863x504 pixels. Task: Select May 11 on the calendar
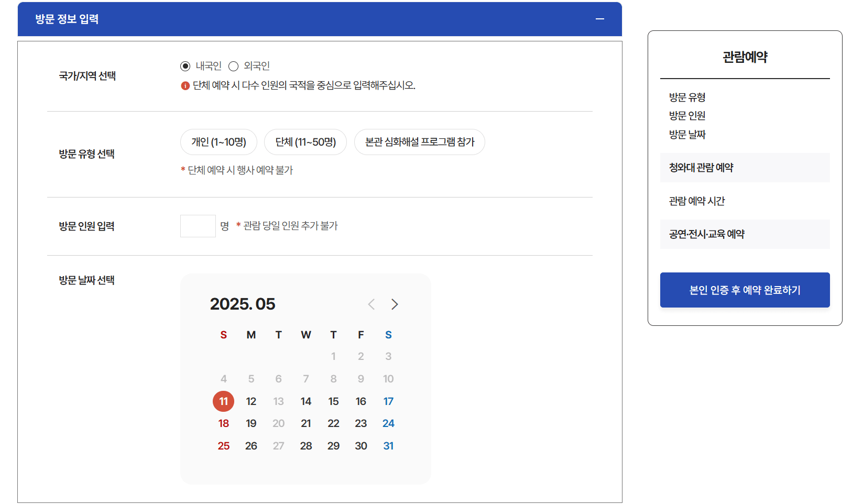pos(223,401)
